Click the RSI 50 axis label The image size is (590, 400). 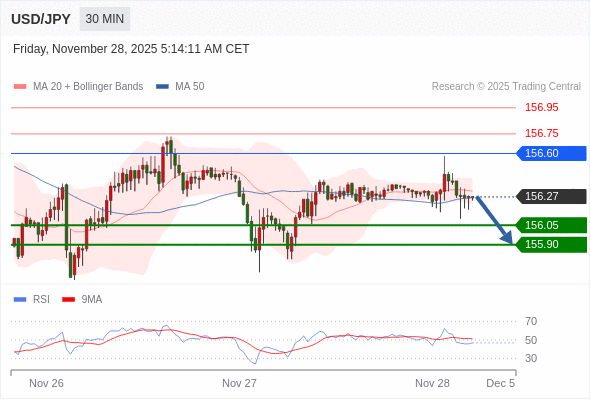pos(531,341)
